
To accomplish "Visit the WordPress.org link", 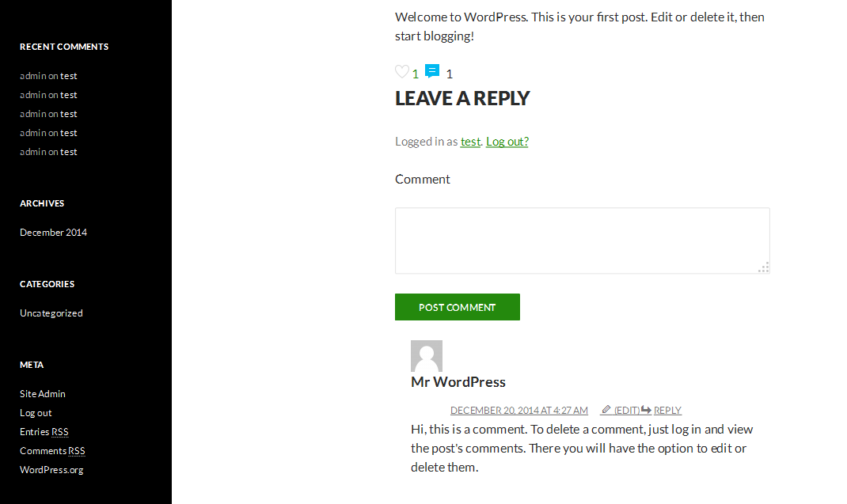I will tap(52, 469).
